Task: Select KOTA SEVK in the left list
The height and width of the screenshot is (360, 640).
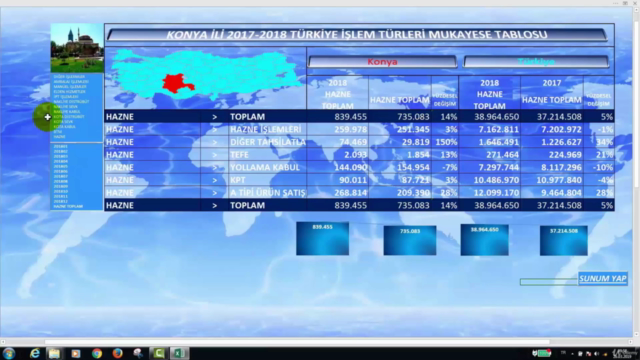Action: tap(63, 122)
